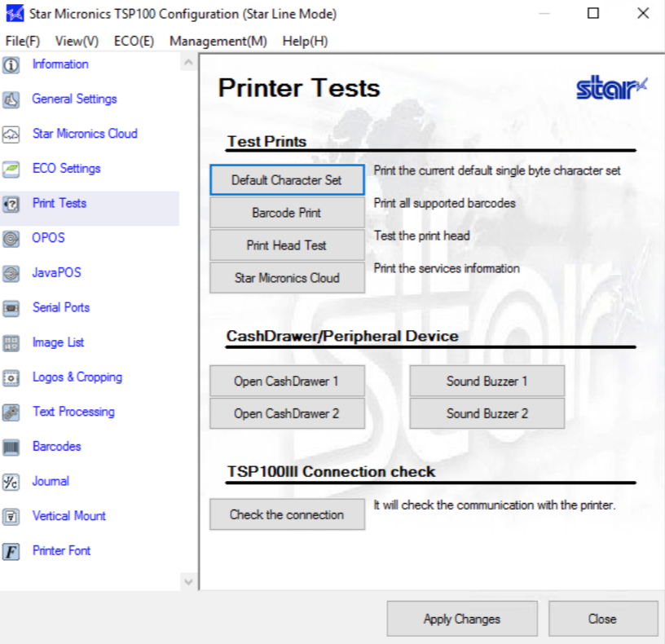The height and width of the screenshot is (644, 665).
Task: Click the Star Micronics Cloud test button
Action: (x=287, y=278)
